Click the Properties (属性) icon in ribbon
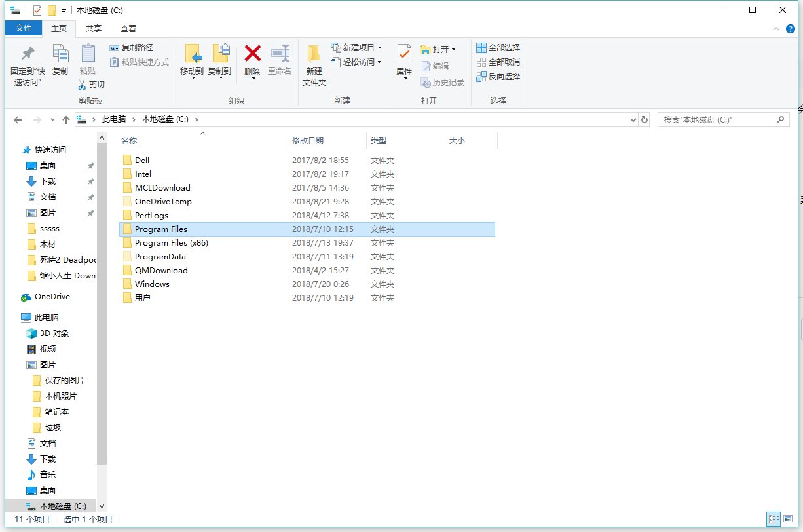The image size is (803, 532). point(404,55)
